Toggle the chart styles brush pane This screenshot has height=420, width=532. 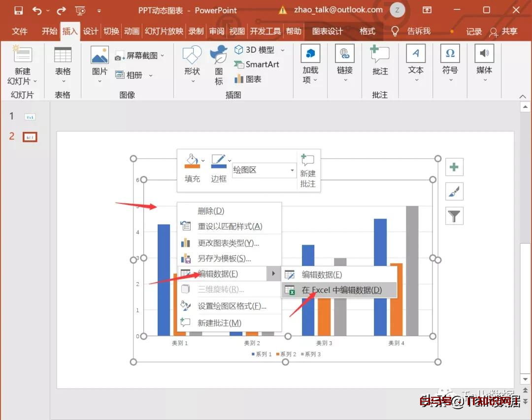pos(454,192)
